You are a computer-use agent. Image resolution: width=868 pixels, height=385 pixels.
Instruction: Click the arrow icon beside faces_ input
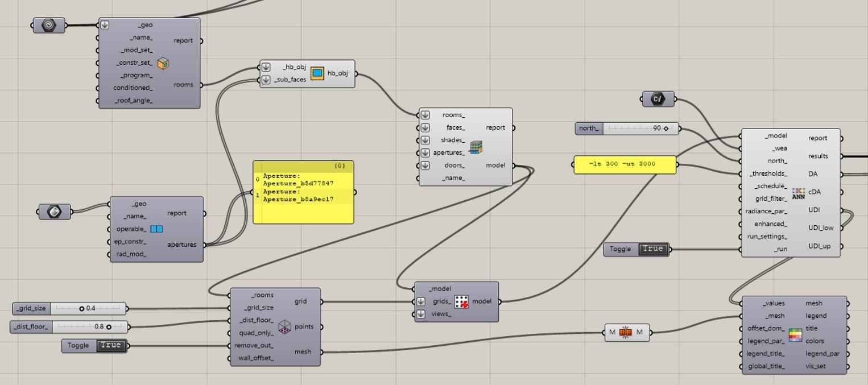(x=425, y=127)
